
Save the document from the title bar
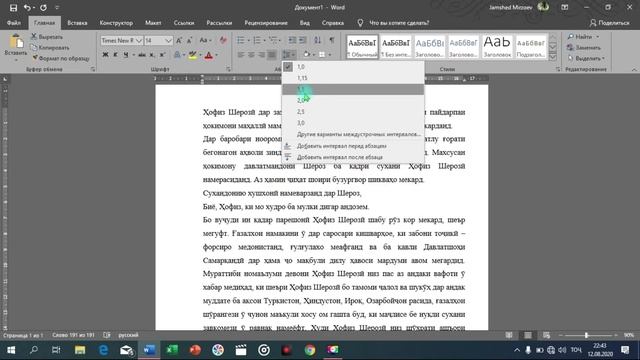13,7
